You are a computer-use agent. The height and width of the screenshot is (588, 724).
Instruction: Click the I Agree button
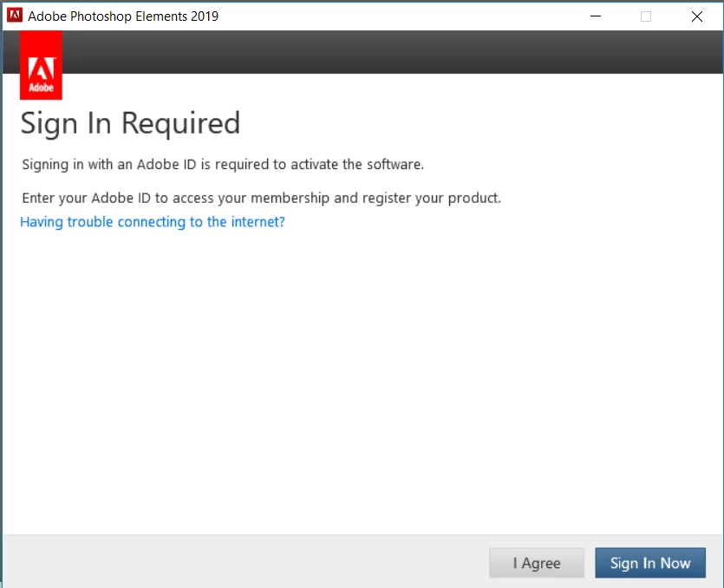tap(537, 563)
